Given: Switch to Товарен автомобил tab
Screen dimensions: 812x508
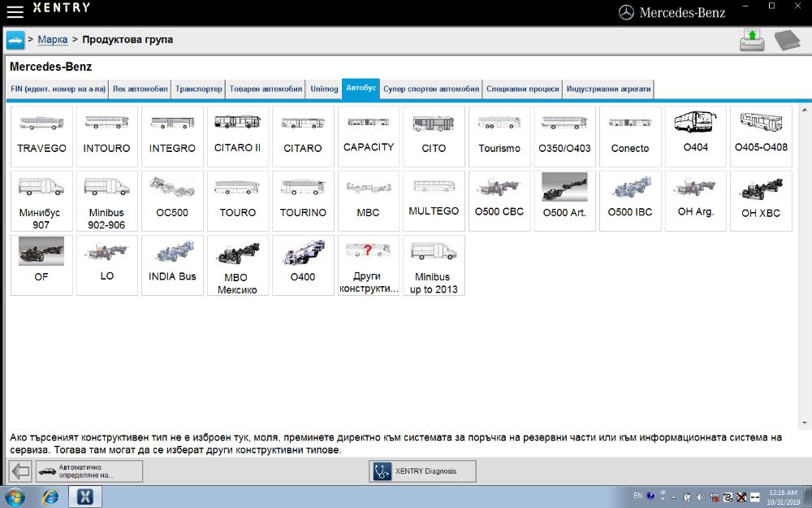Looking at the screenshot, I should pos(266,89).
